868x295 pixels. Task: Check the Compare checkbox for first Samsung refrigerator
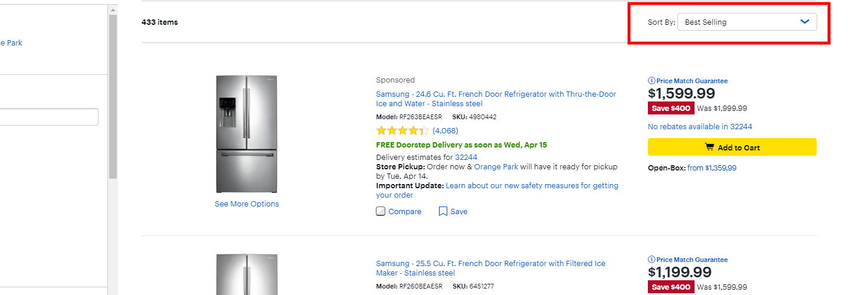click(381, 211)
